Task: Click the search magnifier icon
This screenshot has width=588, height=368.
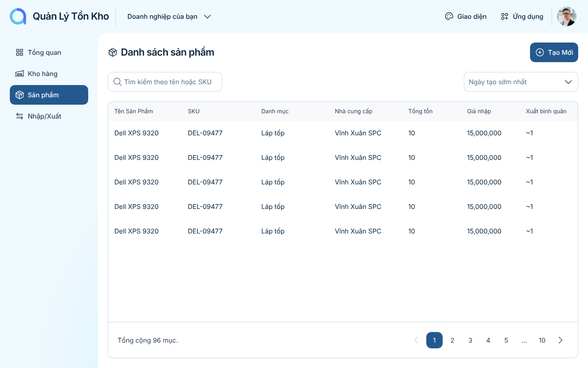Action: (117, 82)
